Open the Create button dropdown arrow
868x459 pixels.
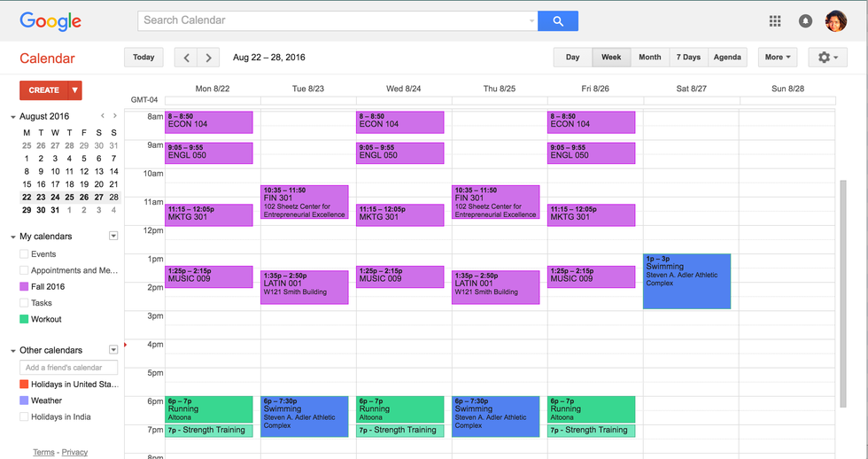pyautogui.click(x=75, y=89)
